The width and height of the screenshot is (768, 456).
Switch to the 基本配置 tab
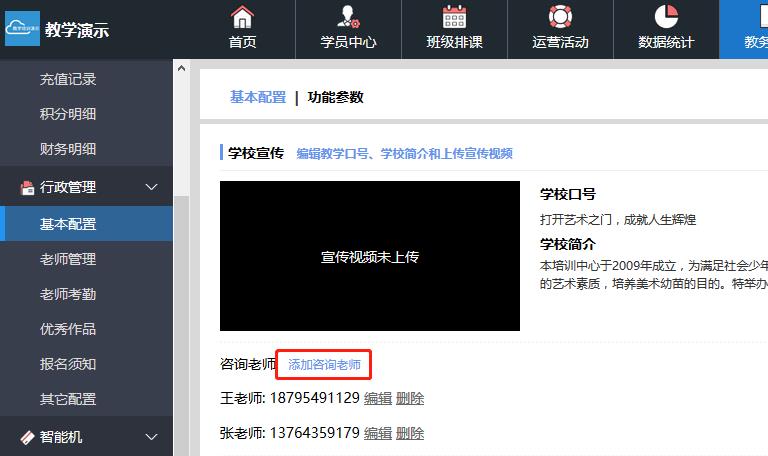pos(258,97)
